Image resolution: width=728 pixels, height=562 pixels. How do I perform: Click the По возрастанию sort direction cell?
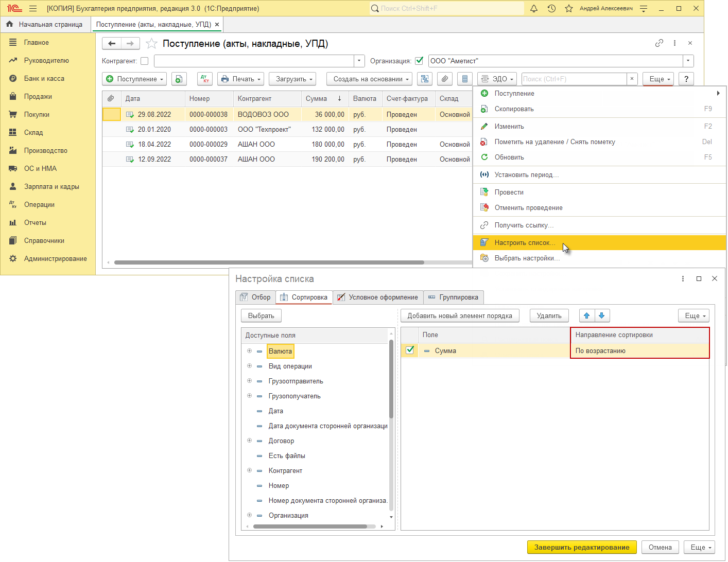click(x=639, y=350)
